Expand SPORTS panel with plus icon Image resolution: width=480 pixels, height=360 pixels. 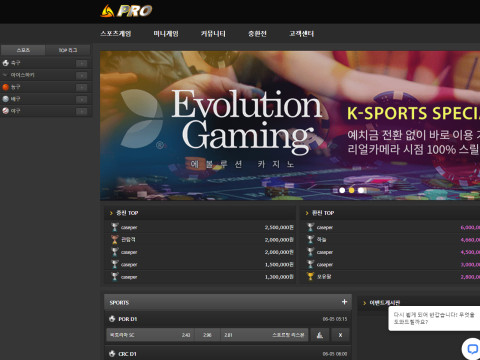click(344, 302)
